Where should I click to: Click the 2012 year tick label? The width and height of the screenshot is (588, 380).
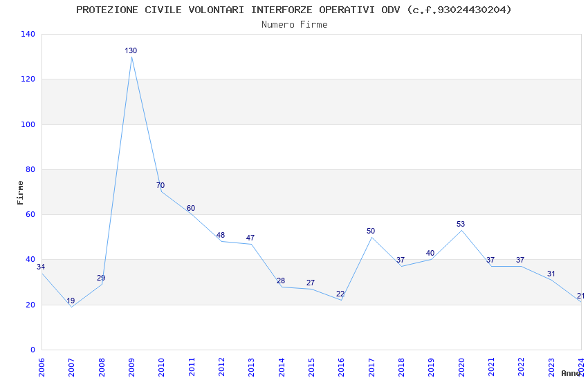click(221, 367)
